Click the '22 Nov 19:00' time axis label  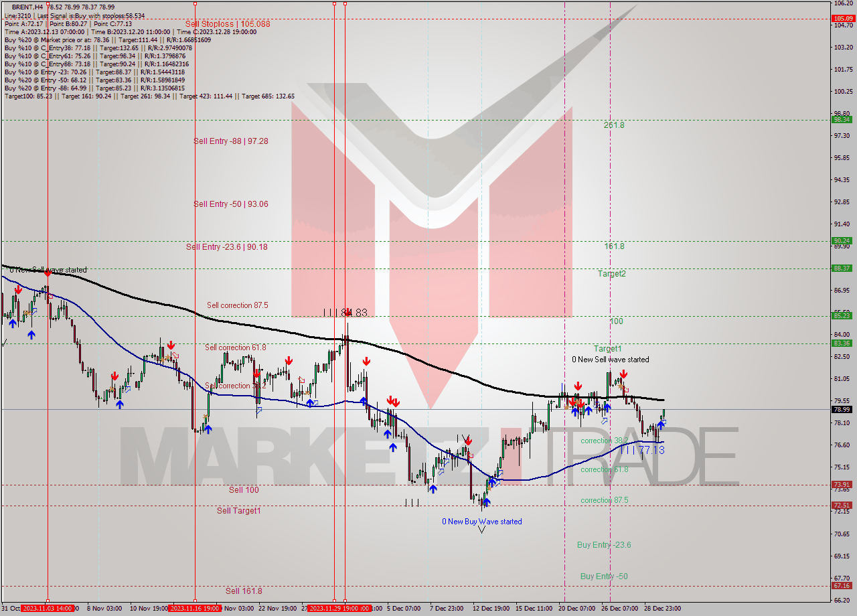278,609
